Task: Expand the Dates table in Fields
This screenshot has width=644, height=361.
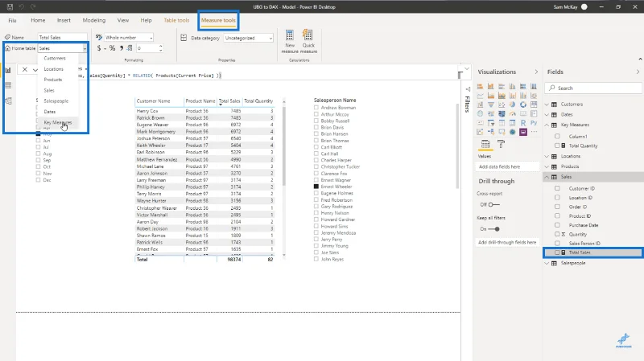Action: pyautogui.click(x=547, y=114)
